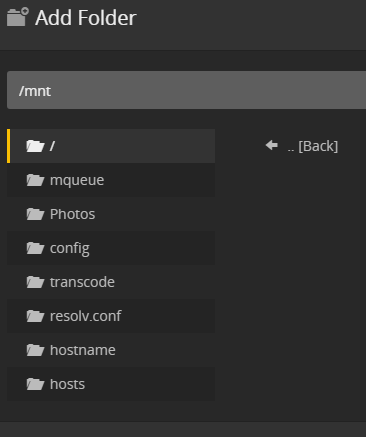Click the config folder icon
Viewport: 366px width, 437px height.
click(35, 248)
